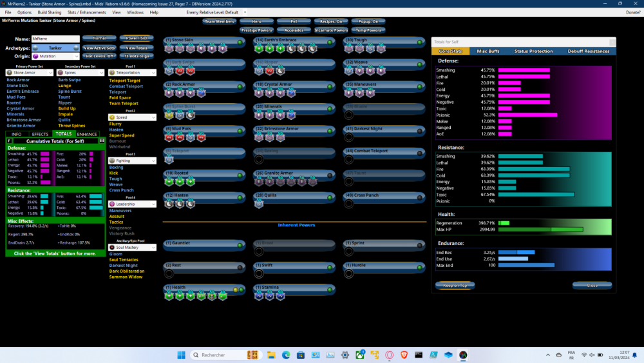Toggle the Rock Armor power indicator light
Screen dimensions: 644x363
click(x=240, y=86)
